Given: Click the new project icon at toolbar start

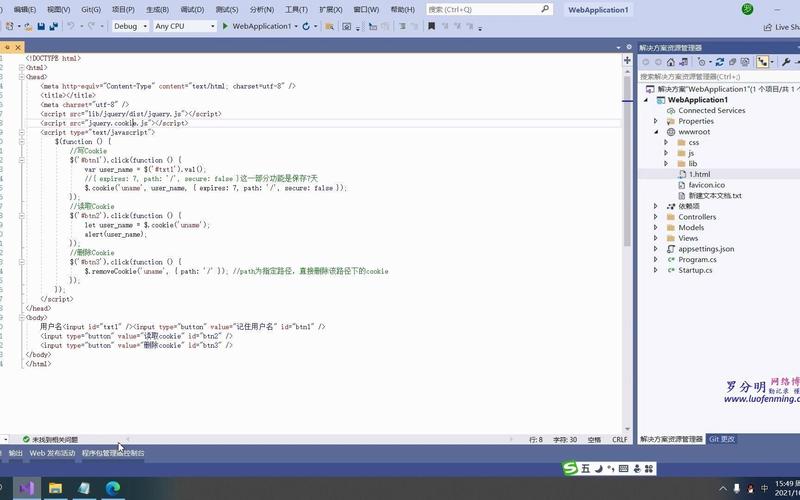Looking at the screenshot, I should click(9, 26).
